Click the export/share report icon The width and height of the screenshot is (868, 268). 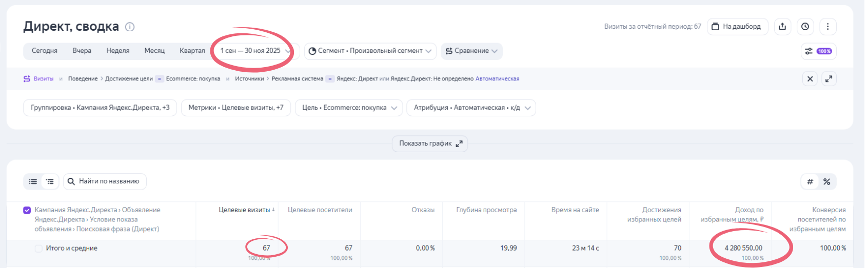(782, 27)
